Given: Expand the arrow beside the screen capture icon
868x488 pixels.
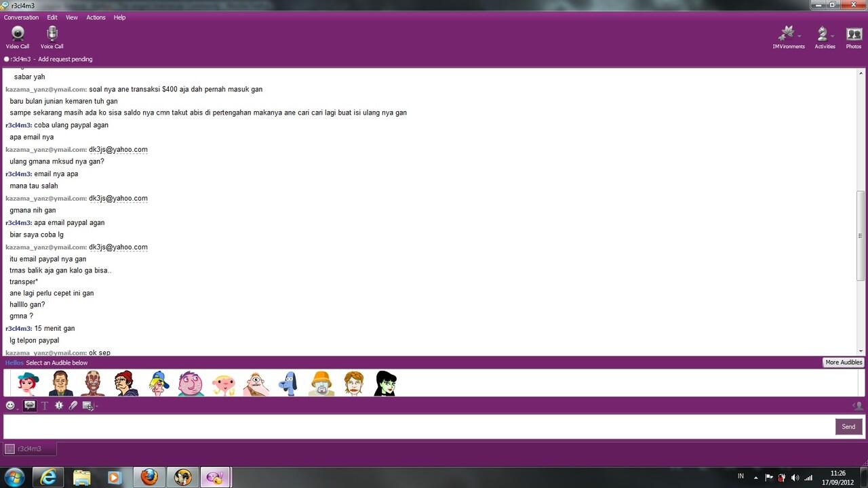Looking at the screenshot, I should (96, 406).
